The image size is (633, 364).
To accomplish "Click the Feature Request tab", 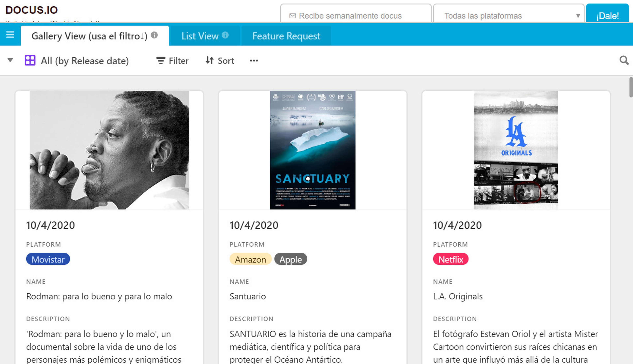I will (286, 36).
